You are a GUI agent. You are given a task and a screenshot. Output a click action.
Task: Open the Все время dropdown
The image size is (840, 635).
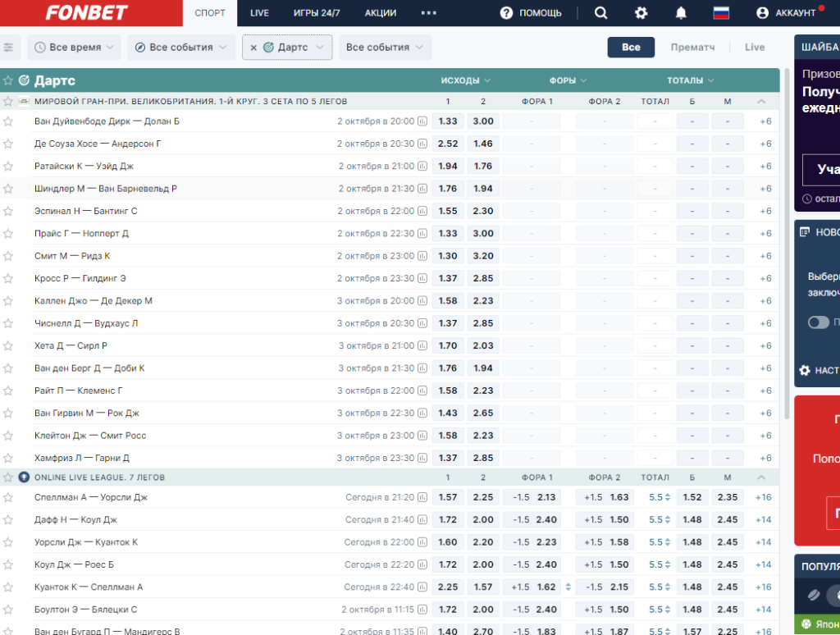coord(74,47)
